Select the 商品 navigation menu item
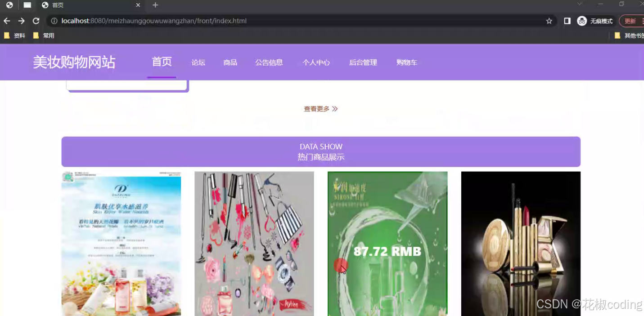 click(x=230, y=62)
